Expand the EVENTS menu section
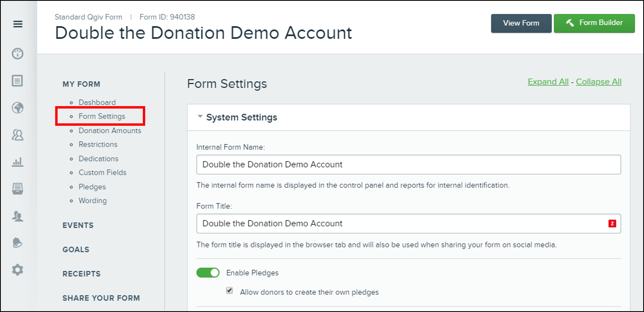Image resolution: width=644 pixels, height=312 pixels. (78, 225)
